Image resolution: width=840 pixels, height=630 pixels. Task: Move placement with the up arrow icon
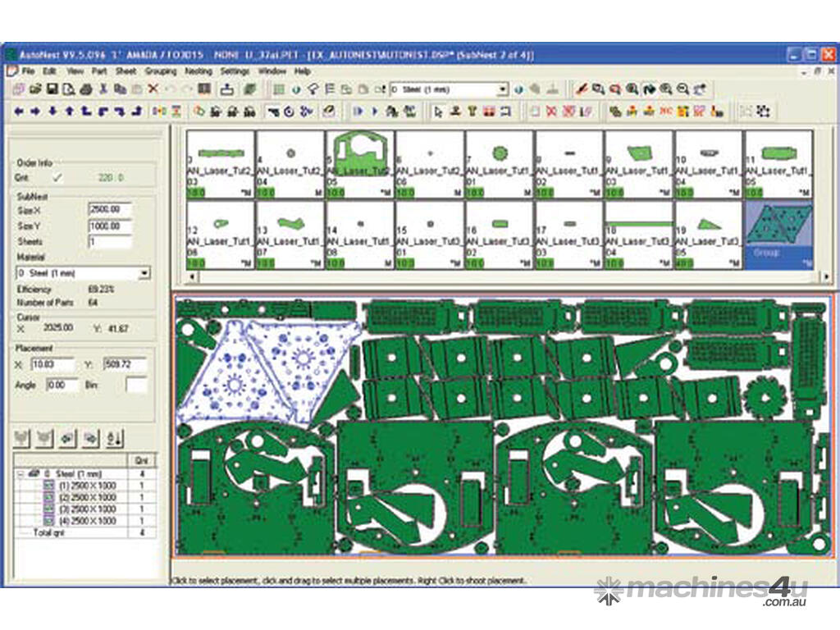coord(69,111)
